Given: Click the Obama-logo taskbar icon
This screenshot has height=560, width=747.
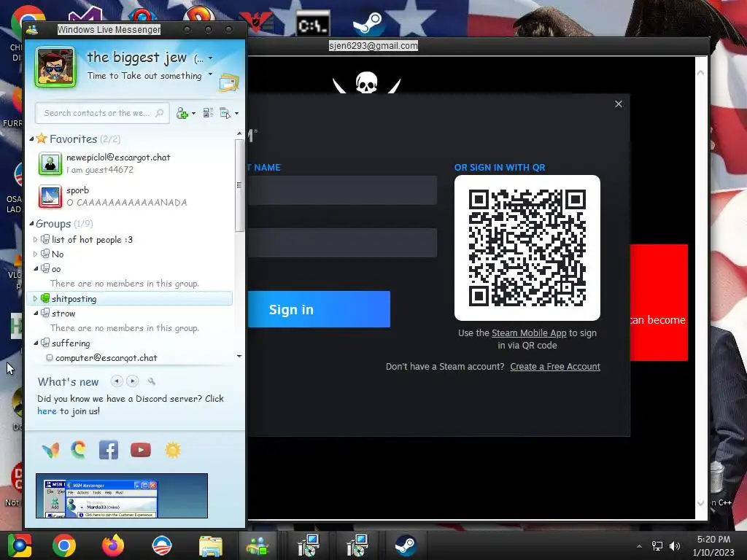Looking at the screenshot, I should coord(161,545).
